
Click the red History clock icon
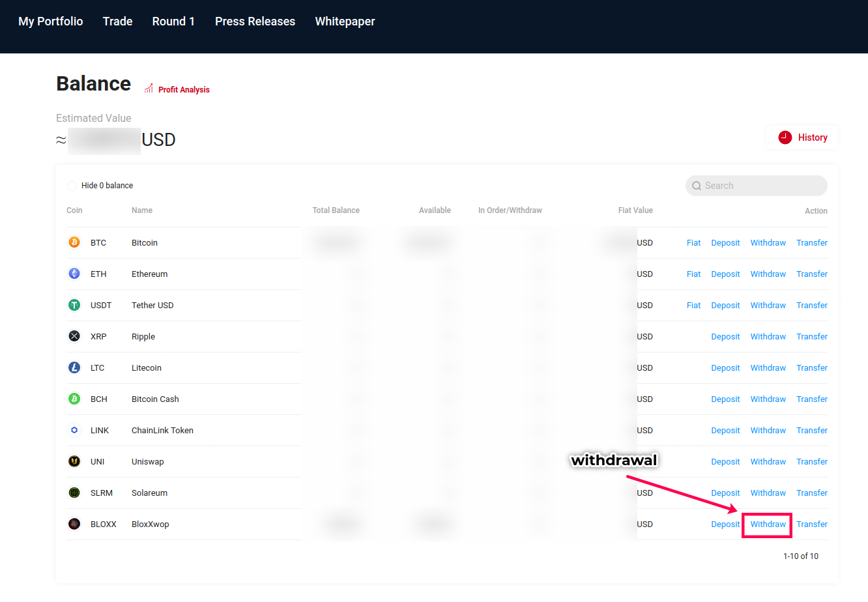coord(785,137)
